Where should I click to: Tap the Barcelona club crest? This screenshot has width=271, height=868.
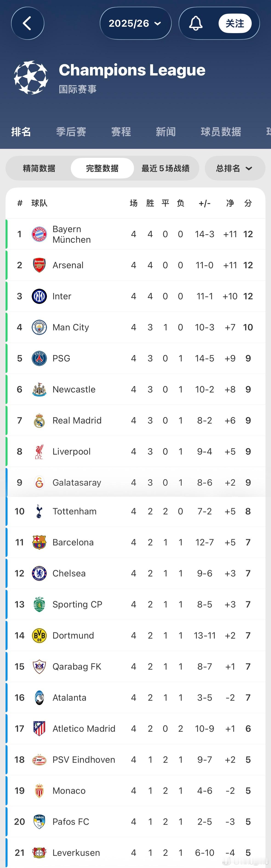click(39, 542)
